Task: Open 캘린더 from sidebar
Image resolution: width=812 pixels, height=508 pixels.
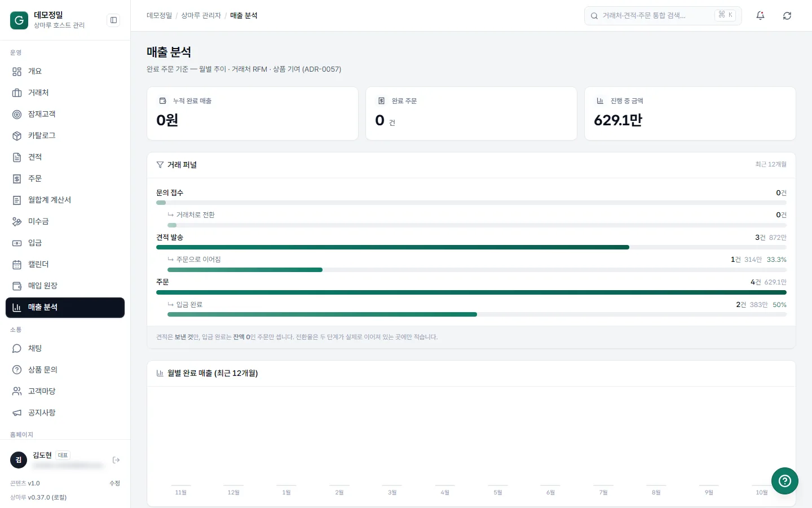Action: [65, 264]
